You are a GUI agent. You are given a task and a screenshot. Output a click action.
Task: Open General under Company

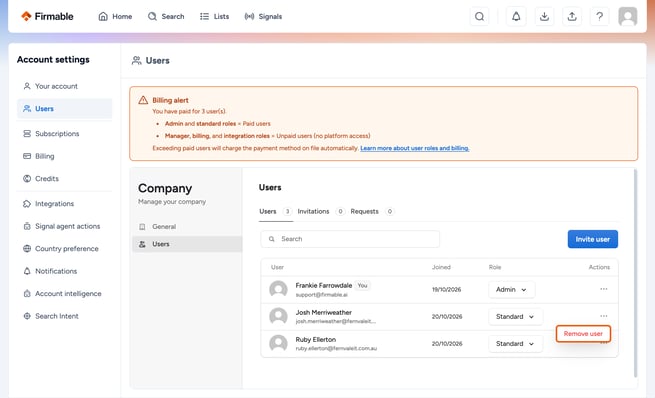click(187, 227)
